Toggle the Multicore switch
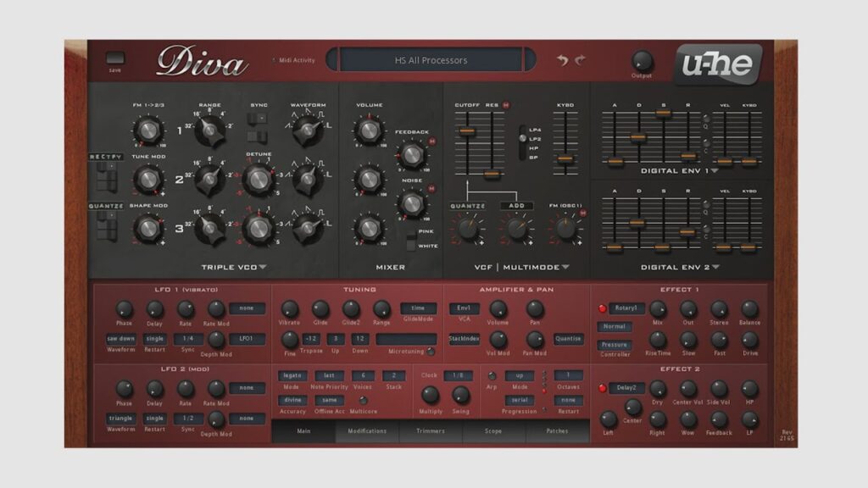The image size is (868, 488). coord(363,400)
